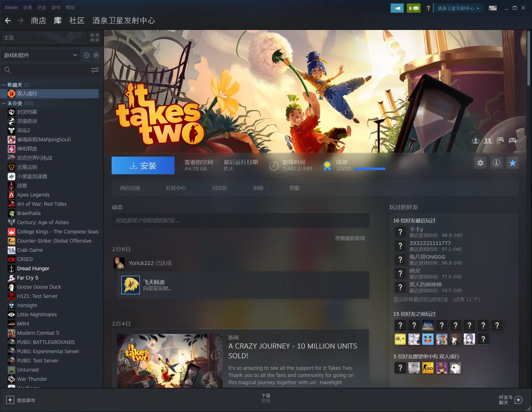Open the 查看 menu
Viewport: 532px width, 412px height.
(x=28, y=7)
